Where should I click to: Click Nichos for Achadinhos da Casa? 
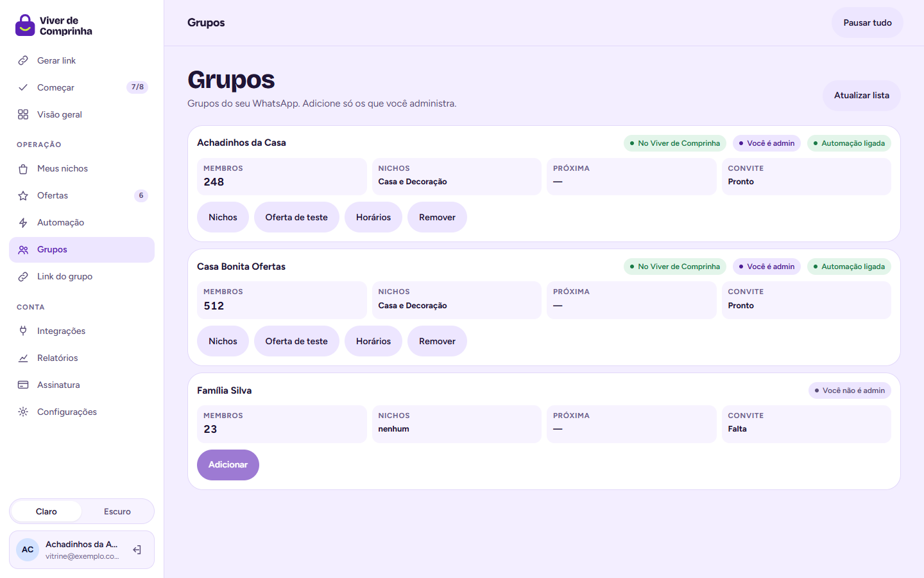[x=223, y=217]
